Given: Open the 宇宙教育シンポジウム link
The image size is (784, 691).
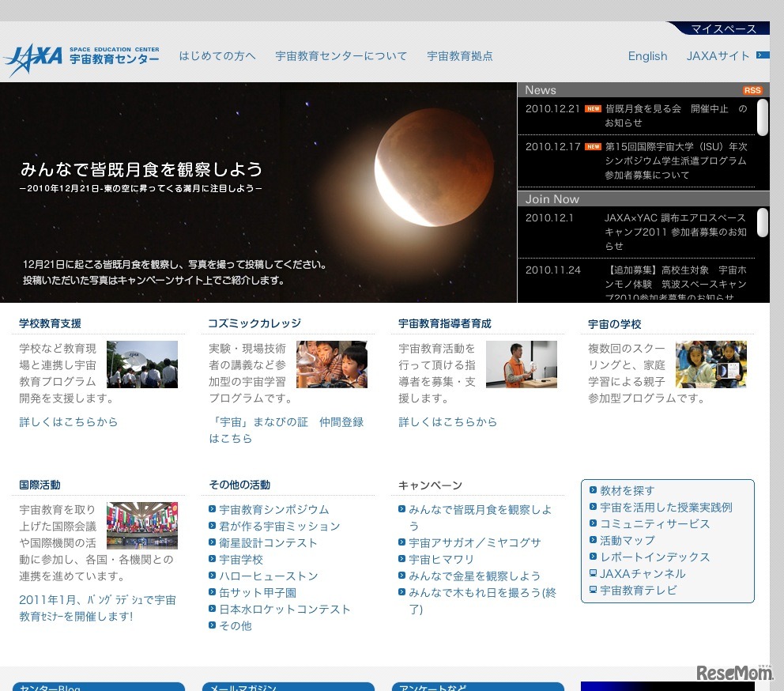Looking at the screenshot, I should pos(273,509).
